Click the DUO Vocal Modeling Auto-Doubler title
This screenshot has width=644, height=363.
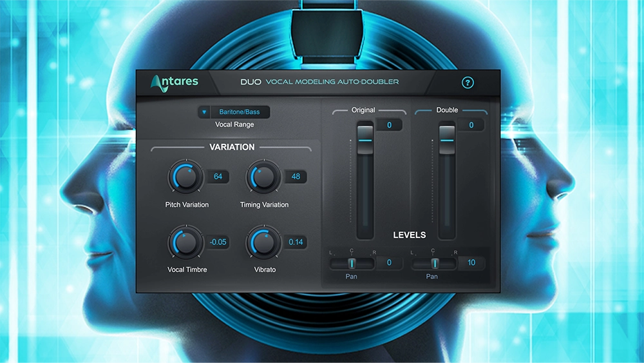[x=319, y=82]
